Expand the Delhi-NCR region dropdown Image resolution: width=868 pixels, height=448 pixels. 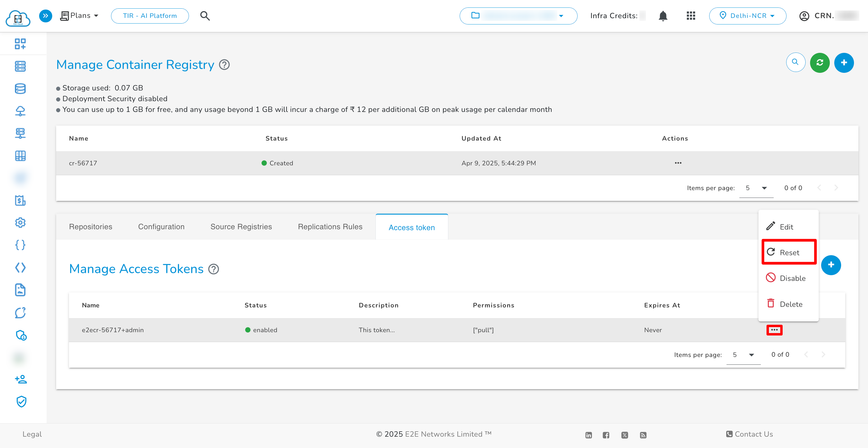[747, 16]
